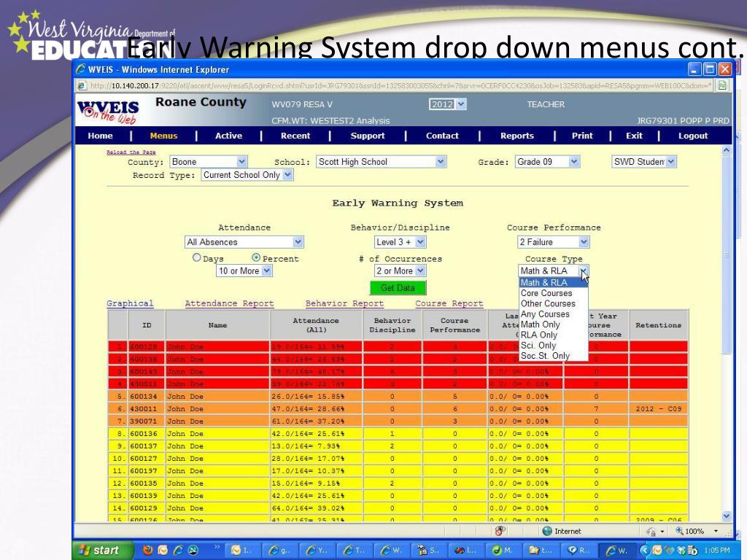This screenshot has width=747, height=560.
Task: Click the page icon by the address bar
Action: point(82,86)
